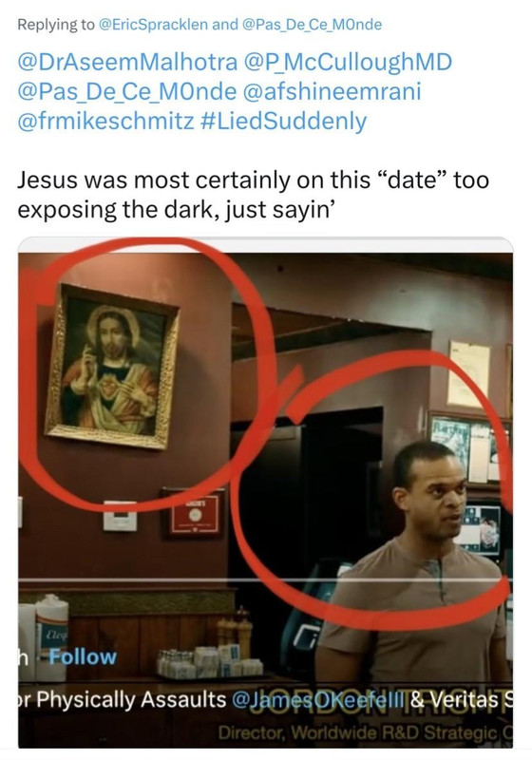Visit the @DrAseemMalhotra mention
The image size is (532, 760).
[127, 62]
